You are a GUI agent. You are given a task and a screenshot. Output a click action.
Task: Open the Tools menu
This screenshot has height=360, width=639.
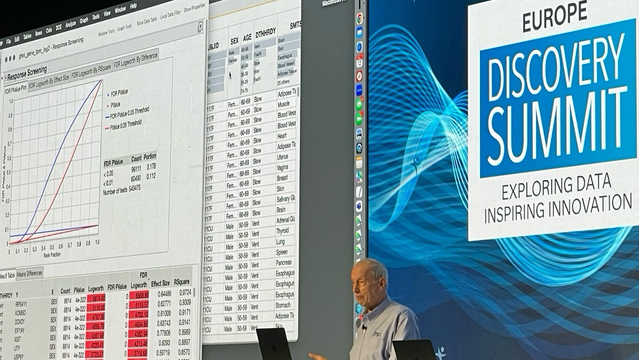tap(96, 17)
